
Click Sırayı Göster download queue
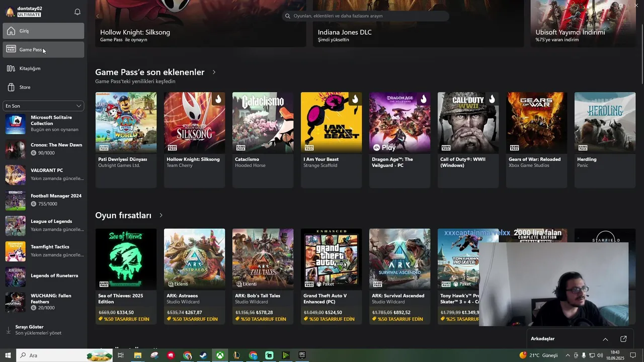point(43,330)
